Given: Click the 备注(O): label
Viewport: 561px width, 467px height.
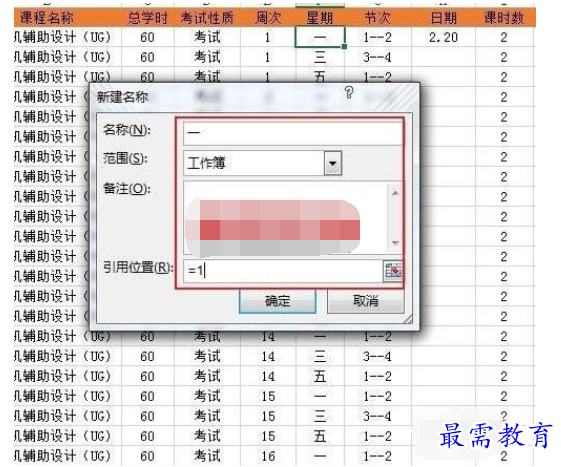Looking at the screenshot, I should click(127, 188).
